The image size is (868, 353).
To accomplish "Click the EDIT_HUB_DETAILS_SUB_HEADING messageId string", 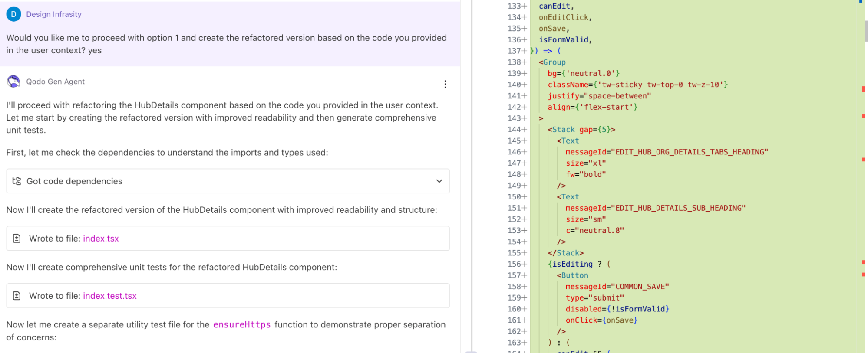I will tap(680, 208).
